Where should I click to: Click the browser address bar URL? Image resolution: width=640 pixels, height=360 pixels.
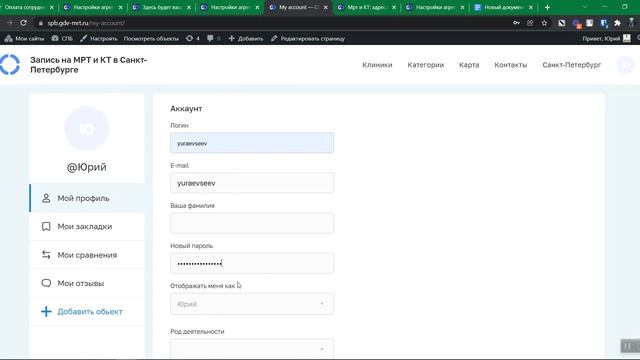(x=86, y=23)
